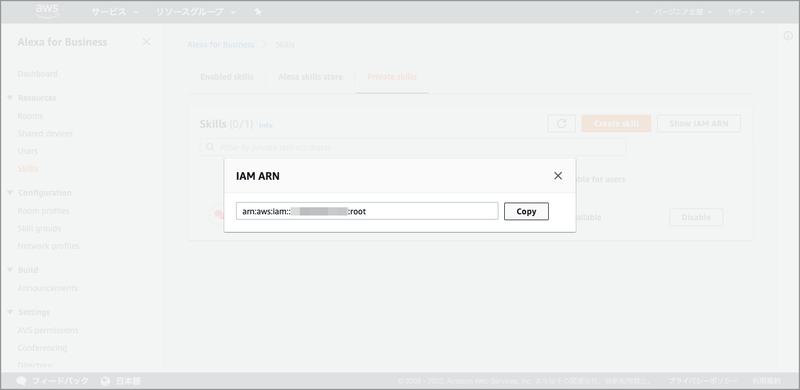This screenshot has width=800, height=390.
Task: Open Skill groups in the sidebar
Action: tap(39, 228)
